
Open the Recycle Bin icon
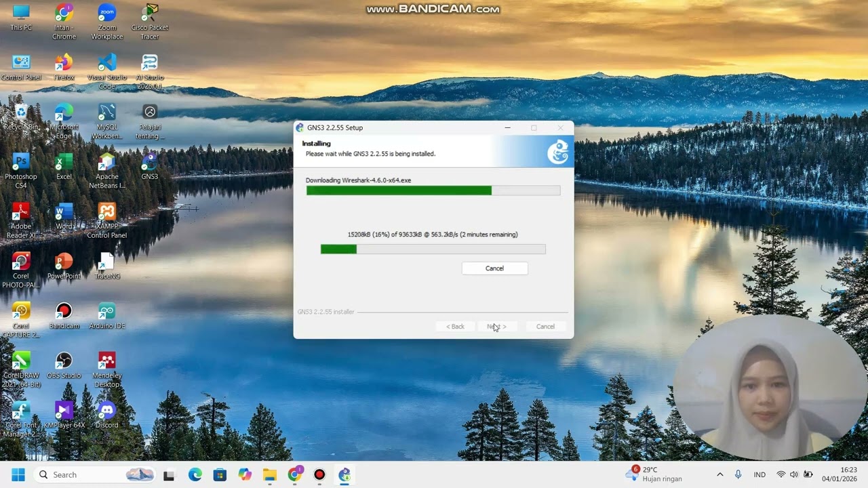21,117
